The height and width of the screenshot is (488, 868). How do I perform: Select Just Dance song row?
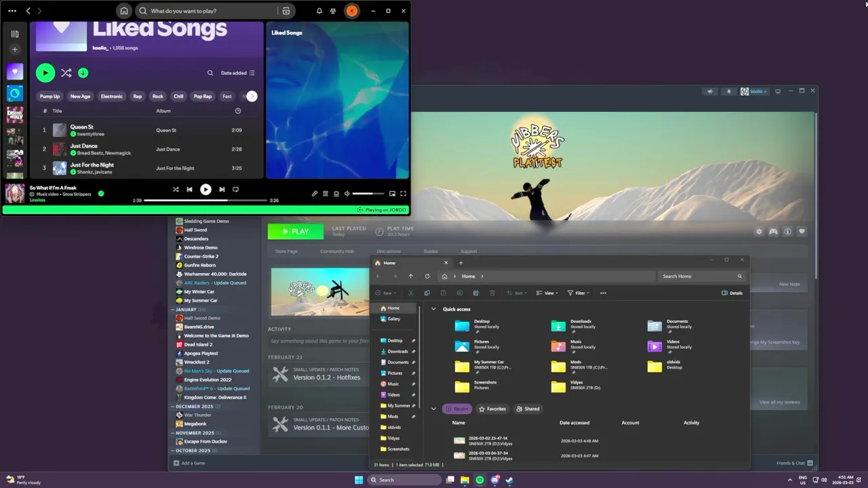click(147, 149)
